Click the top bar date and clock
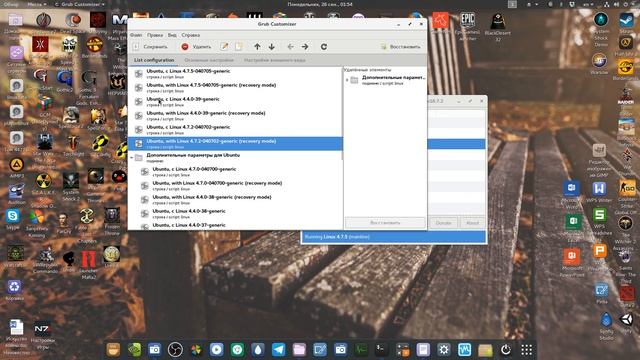 [x=320, y=4]
